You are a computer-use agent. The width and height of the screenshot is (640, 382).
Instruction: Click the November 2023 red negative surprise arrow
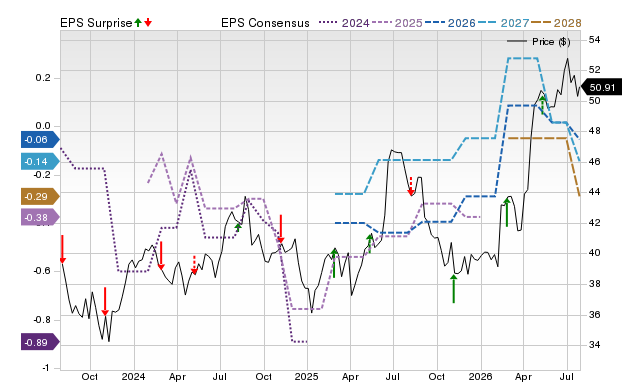(x=105, y=301)
